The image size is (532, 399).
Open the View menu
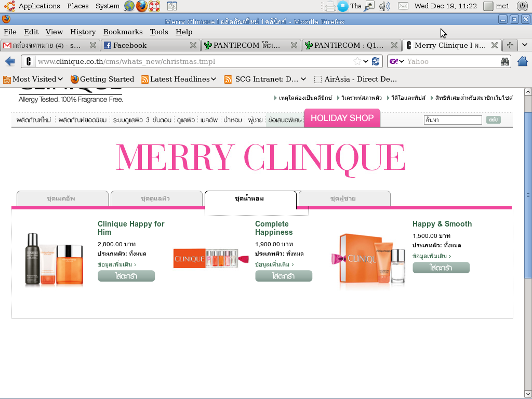click(x=54, y=32)
